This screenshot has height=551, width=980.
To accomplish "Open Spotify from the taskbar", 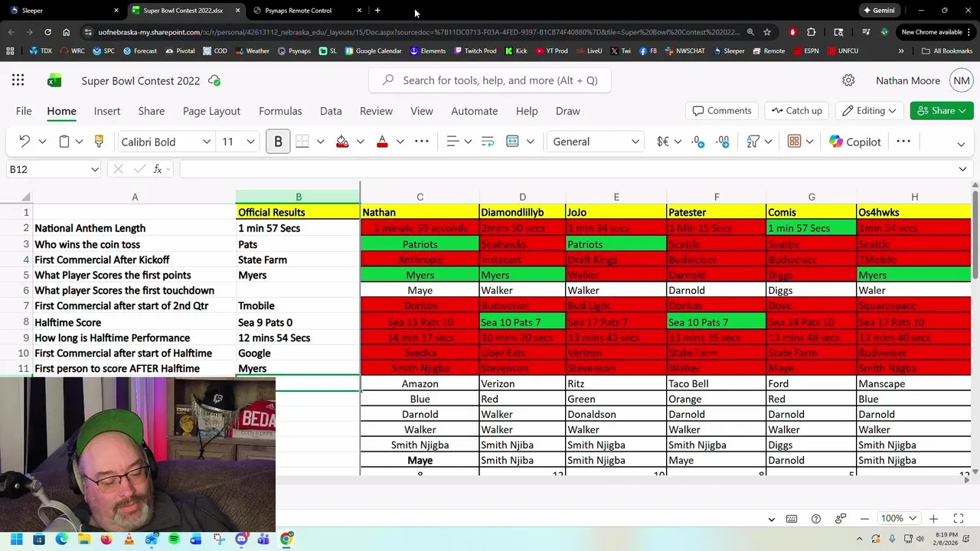I will click(x=174, y=539).
